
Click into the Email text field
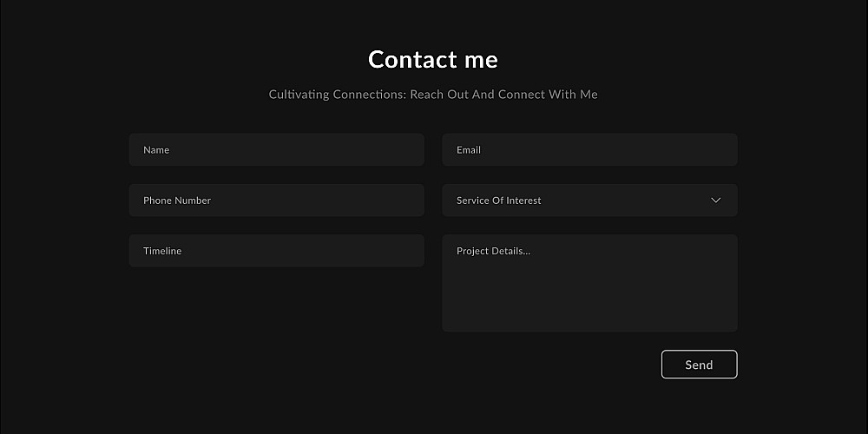tap(589, 150)
